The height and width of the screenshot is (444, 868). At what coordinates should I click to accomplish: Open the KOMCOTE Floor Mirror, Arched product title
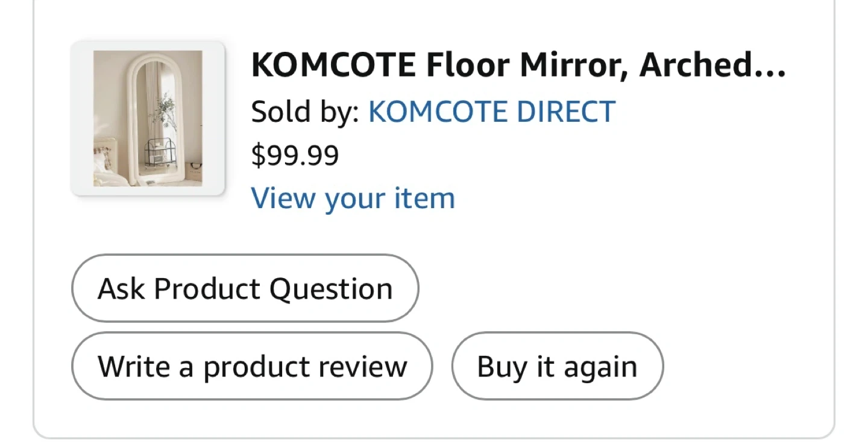coord(518,65)
